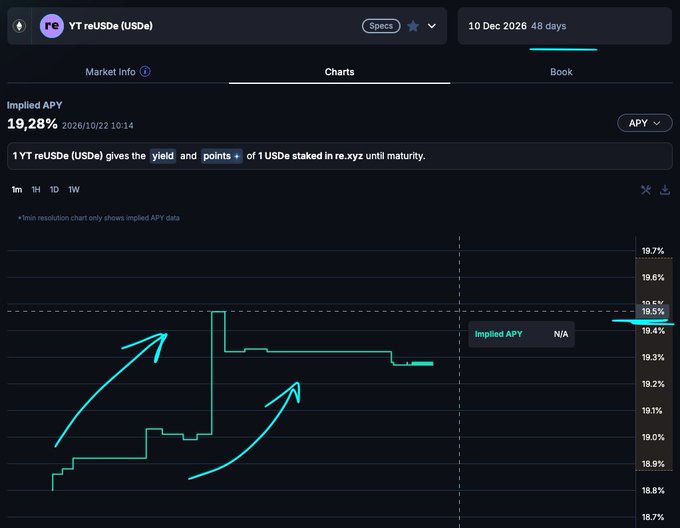Expand the market selector chevron
The height and width of the screenshot is (528, 680).
click(x=432, y=26)
